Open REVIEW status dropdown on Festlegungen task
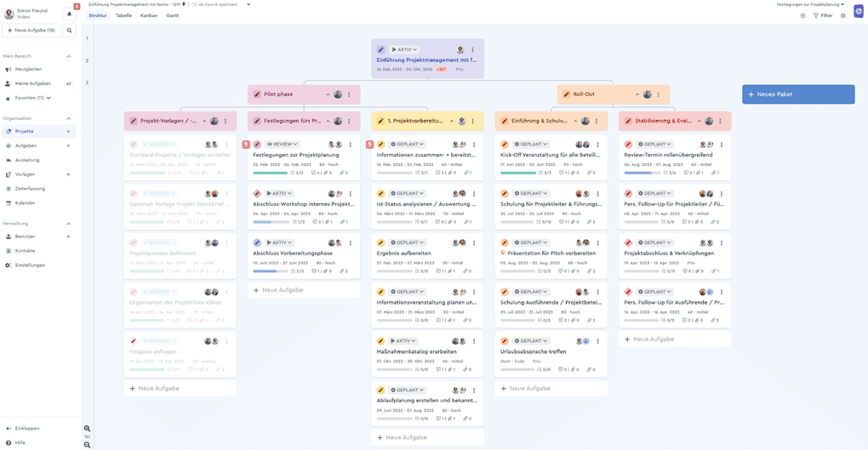The width and height of the screenshot is (868, 450). coord(282,145)
